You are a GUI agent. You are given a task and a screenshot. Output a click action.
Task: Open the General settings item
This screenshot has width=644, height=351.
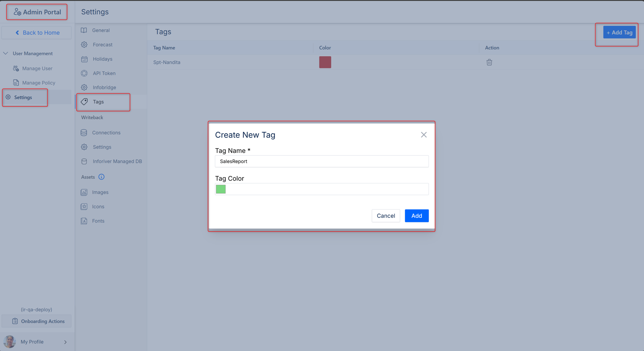pyautogui.click(x=101, y=30)
